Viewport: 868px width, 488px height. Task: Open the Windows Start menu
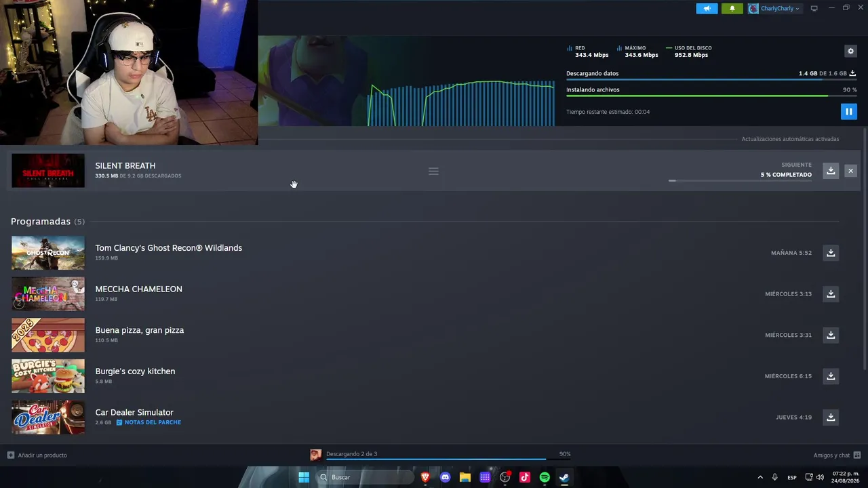coord(304,477)
